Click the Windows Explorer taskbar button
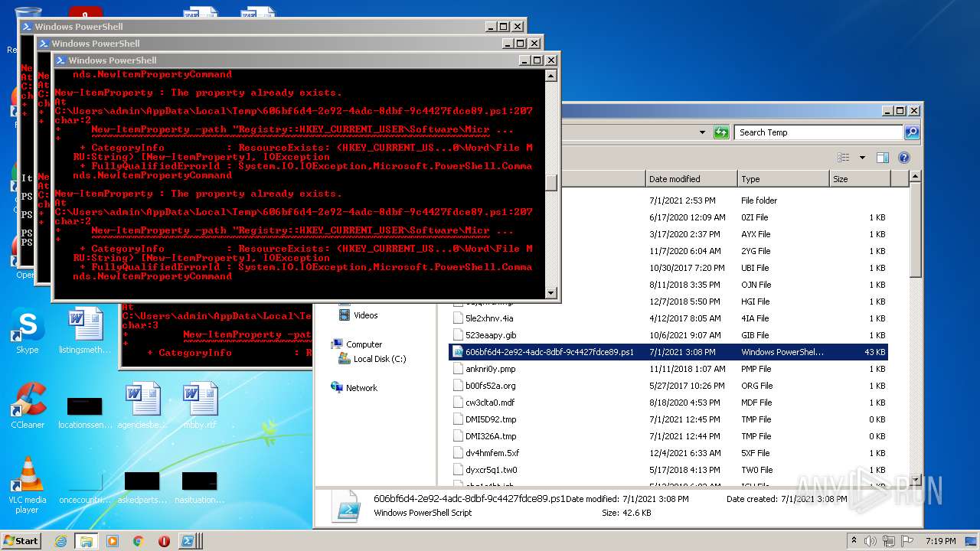This screenshot has height=551, width=980. pos(86,541)
